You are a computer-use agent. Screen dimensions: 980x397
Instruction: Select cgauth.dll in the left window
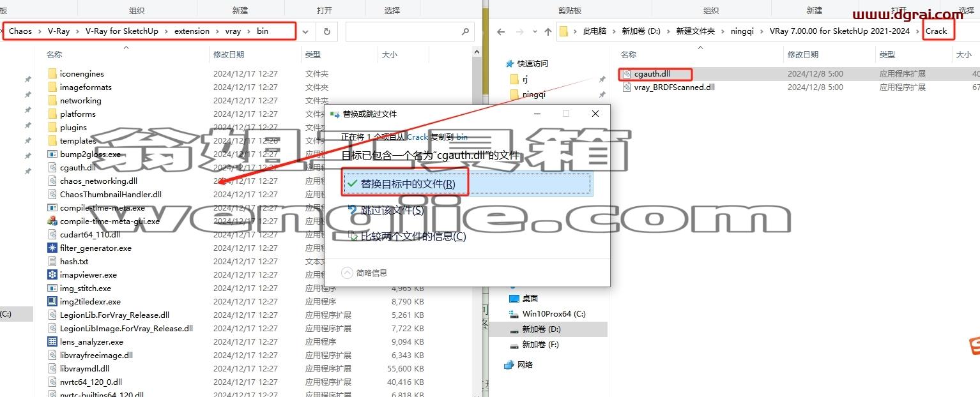pos(77,167)
